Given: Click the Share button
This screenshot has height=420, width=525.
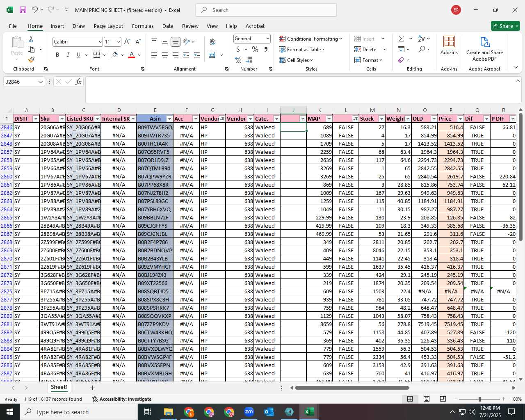Looking at the screenshot, I should [505, 26].
